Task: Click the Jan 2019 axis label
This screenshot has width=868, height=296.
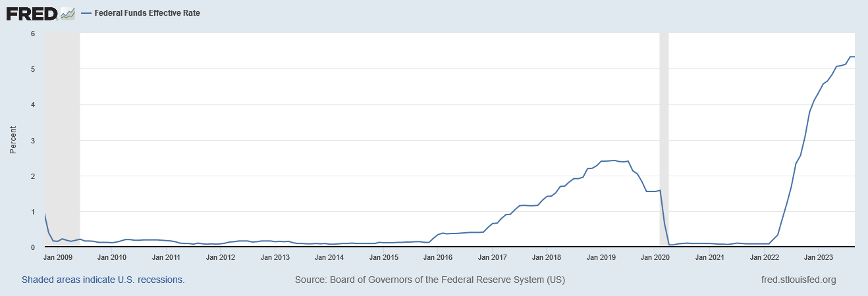Action: (600, 257)
